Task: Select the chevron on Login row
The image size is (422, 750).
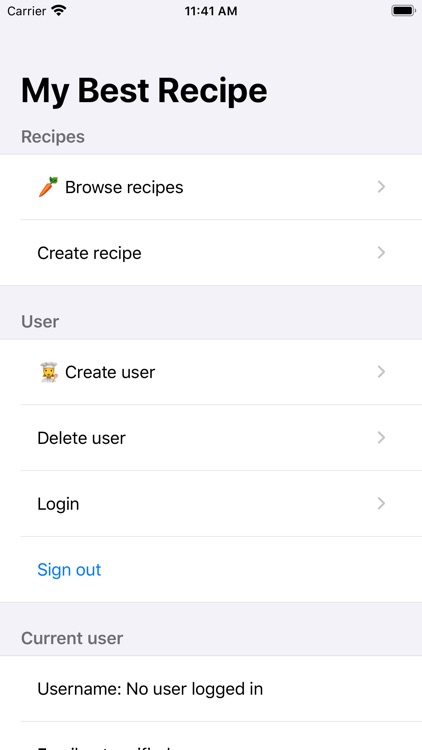Action: pos(381,504)
